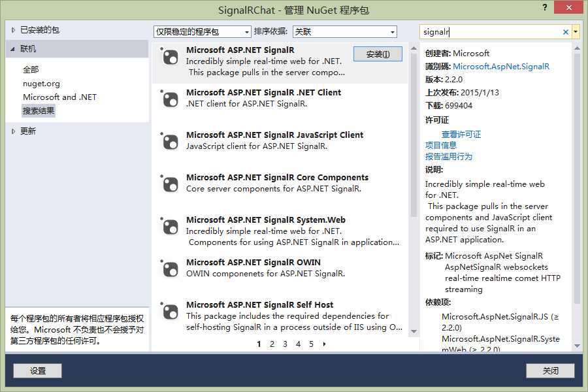
Task: Click the SignalR System.Web package icon
Action: coord(171,227)
